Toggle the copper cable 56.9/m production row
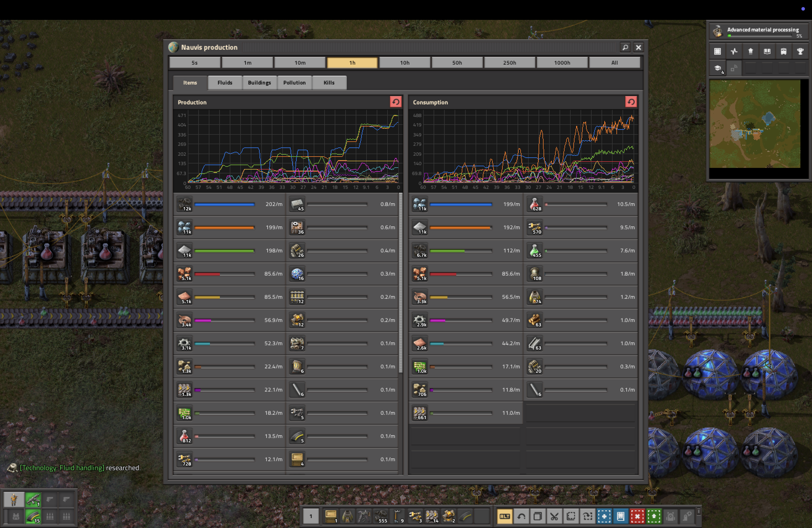812x528 pixels. click(230, 320)
